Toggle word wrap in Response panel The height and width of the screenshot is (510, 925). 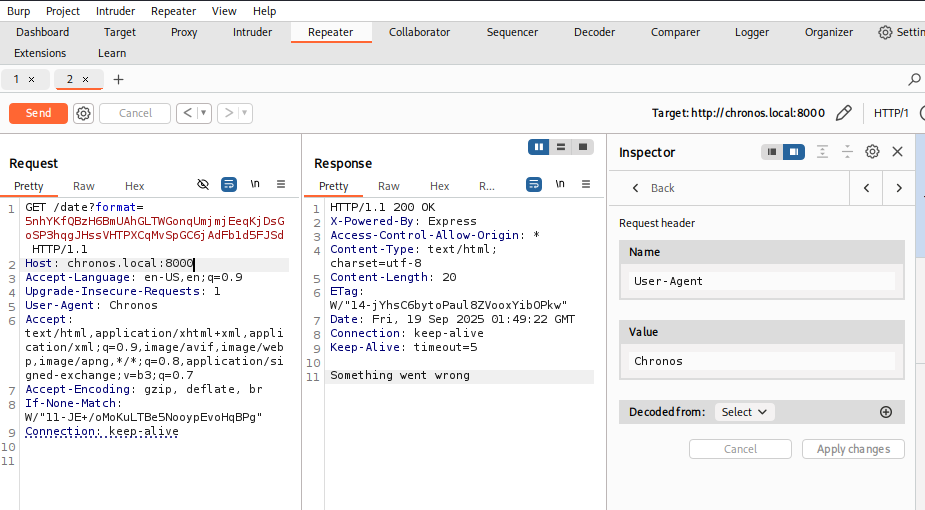click(534, 185)
